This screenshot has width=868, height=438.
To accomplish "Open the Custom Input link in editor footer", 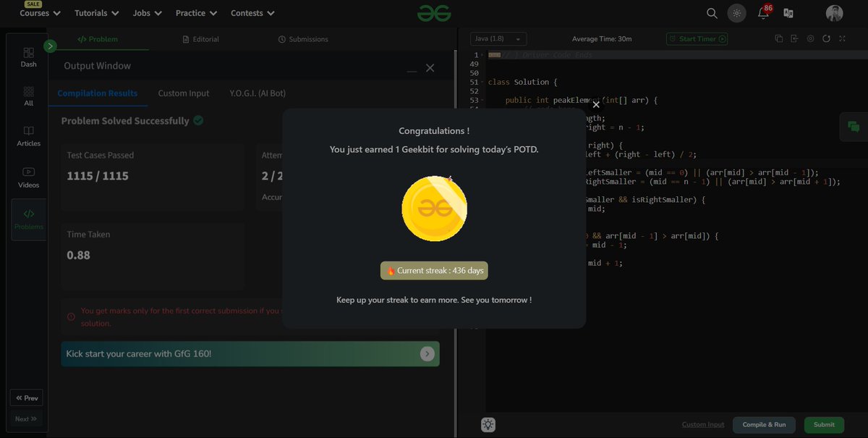I will (x=703, y=425).
